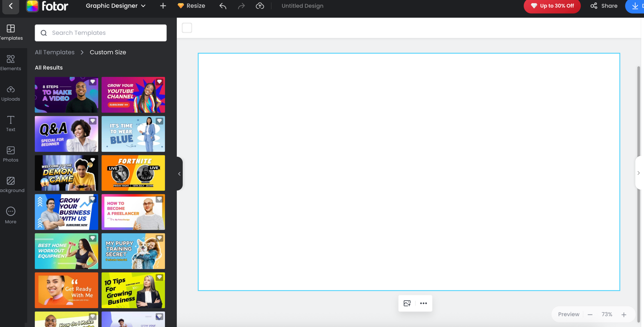Open the Photos panel
644x327 pixels.
tap(11, 154)
